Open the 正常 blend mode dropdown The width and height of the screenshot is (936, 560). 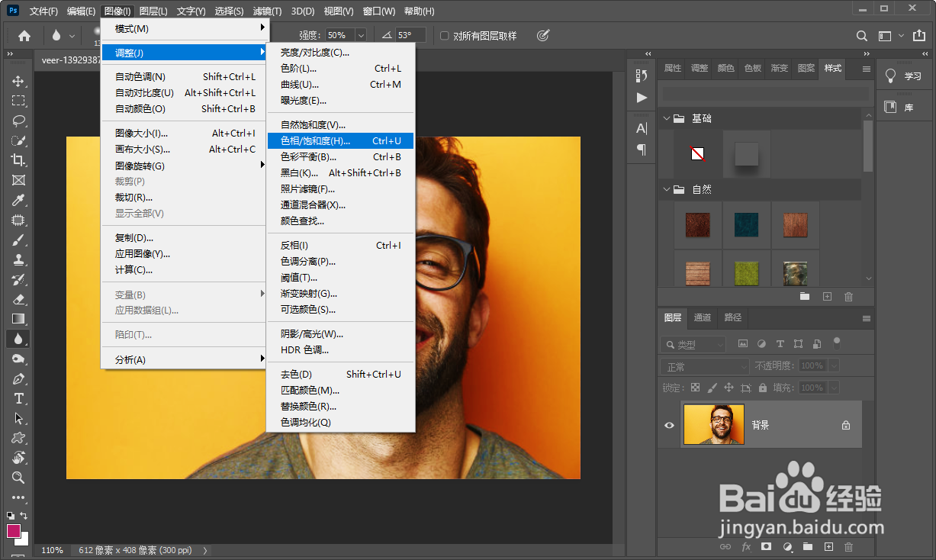tap(706, 366)
